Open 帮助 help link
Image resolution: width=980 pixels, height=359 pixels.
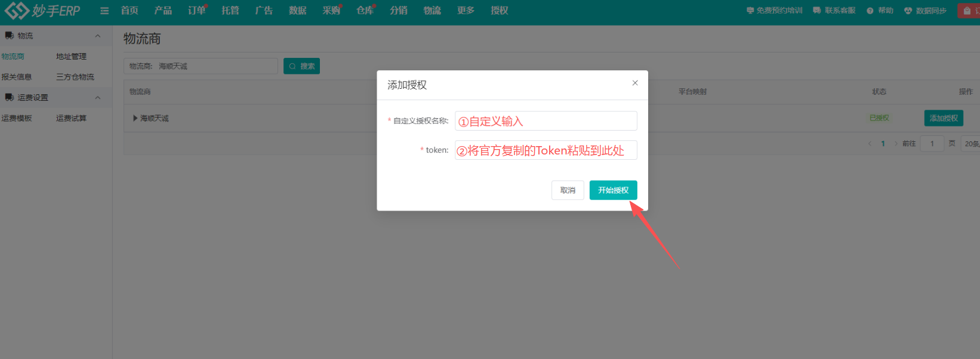pos(880,11)
